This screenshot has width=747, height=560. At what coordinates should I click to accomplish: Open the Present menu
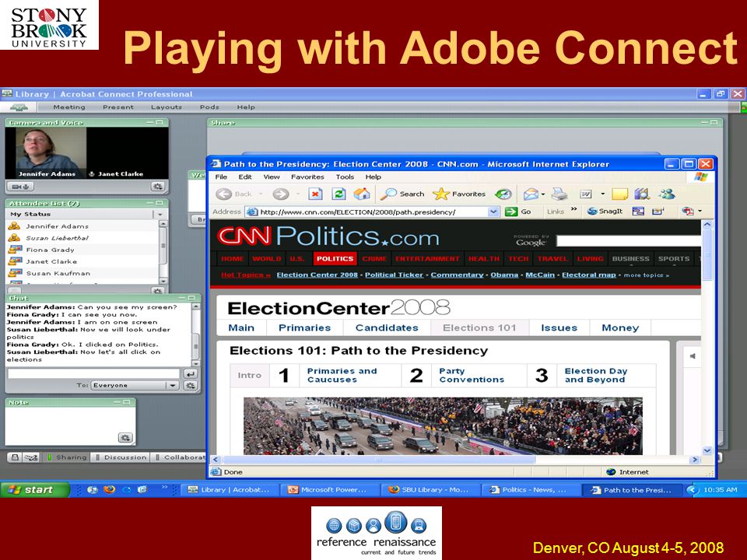[x=118, y=107]
